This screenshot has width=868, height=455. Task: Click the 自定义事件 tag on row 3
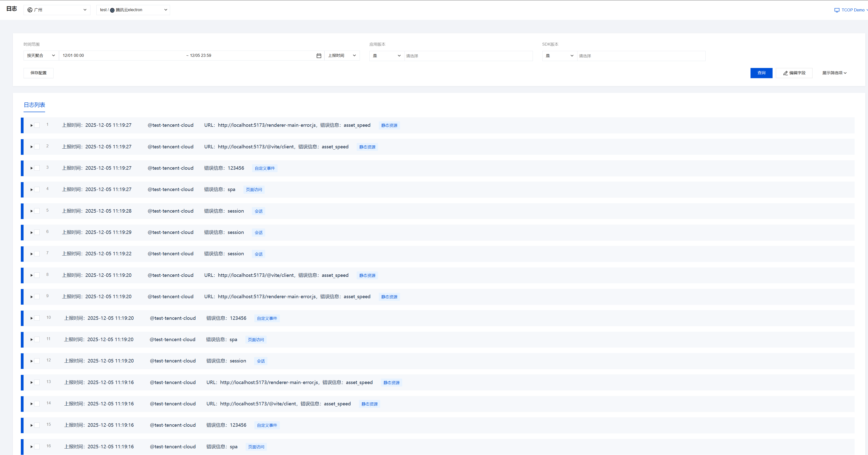[264, 168]
